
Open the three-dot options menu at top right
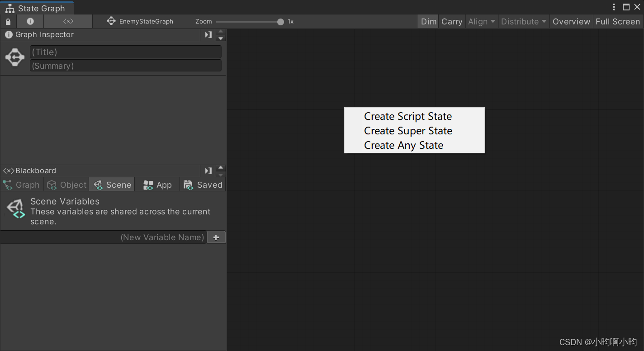(613, 7)
